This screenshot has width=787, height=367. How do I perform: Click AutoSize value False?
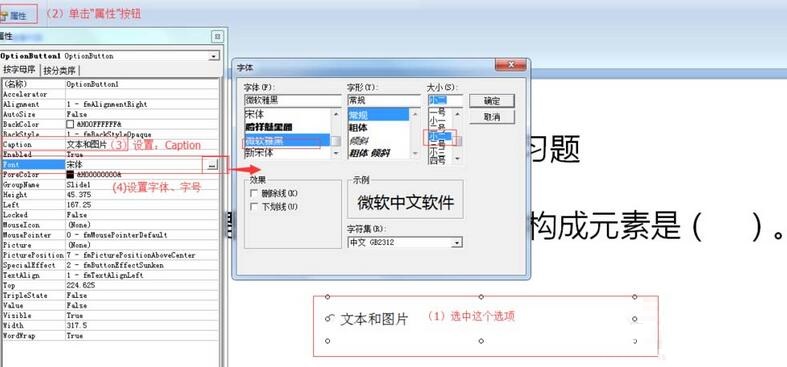pos(76,114)
